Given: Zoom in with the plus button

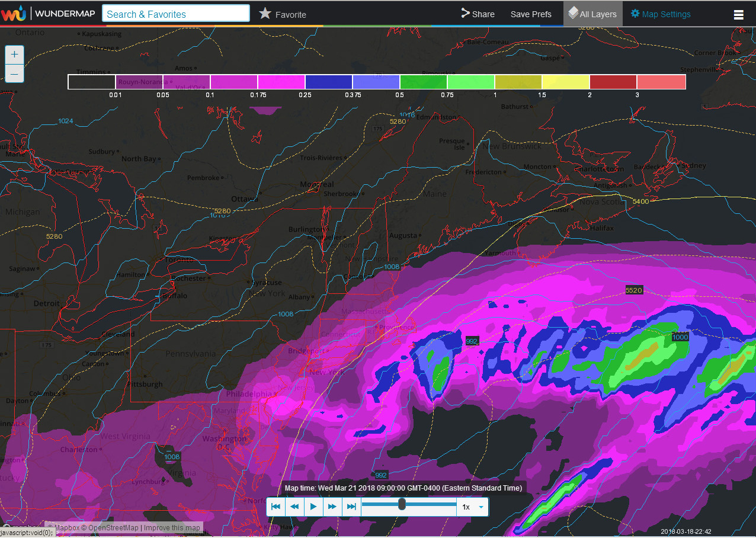Looking at the screenshot, I should point(15,55).
